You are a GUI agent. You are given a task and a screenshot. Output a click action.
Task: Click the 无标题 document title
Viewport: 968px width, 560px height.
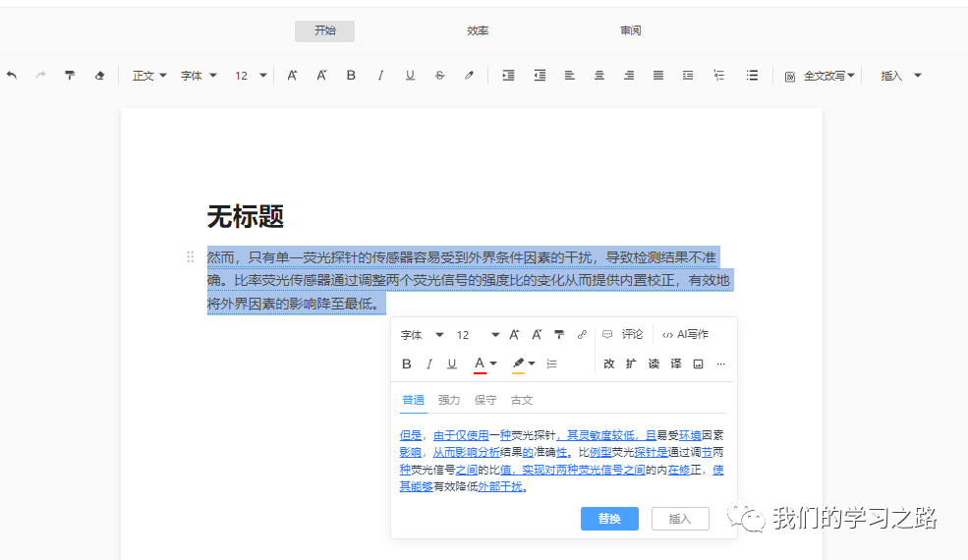pyautogui.click(x=245, y=217)
